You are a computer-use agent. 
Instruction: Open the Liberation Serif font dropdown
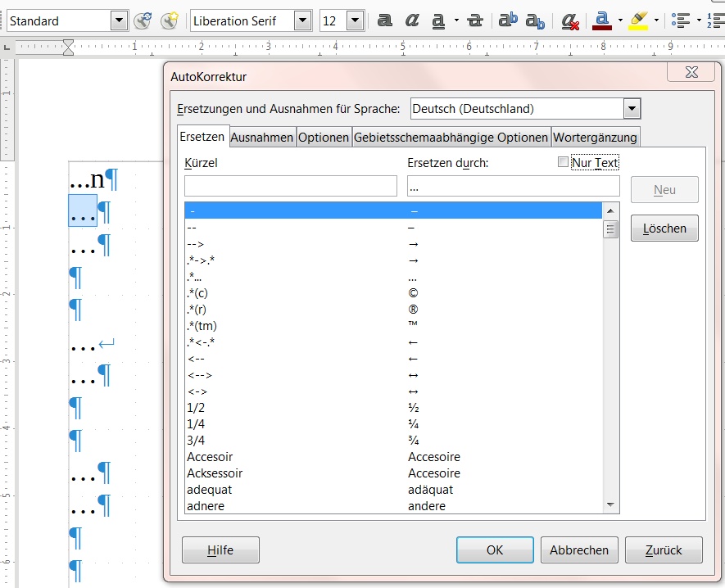pyautogui.click(x=302, y=20)
